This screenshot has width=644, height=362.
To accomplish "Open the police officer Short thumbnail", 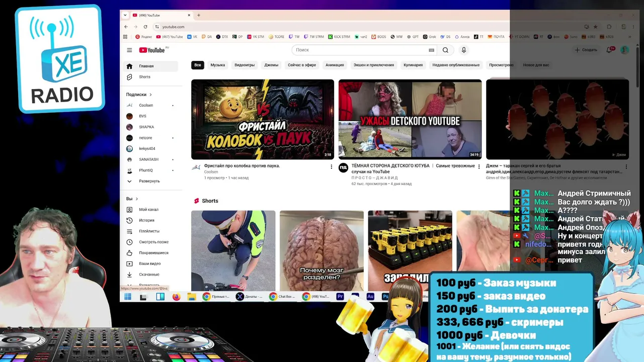I will point(233,250).
